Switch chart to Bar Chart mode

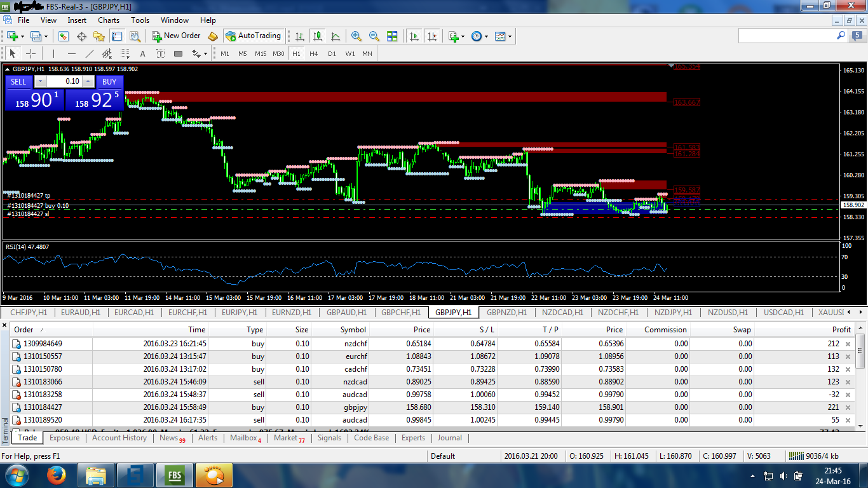pyautogui.click(x=299, y=36)
